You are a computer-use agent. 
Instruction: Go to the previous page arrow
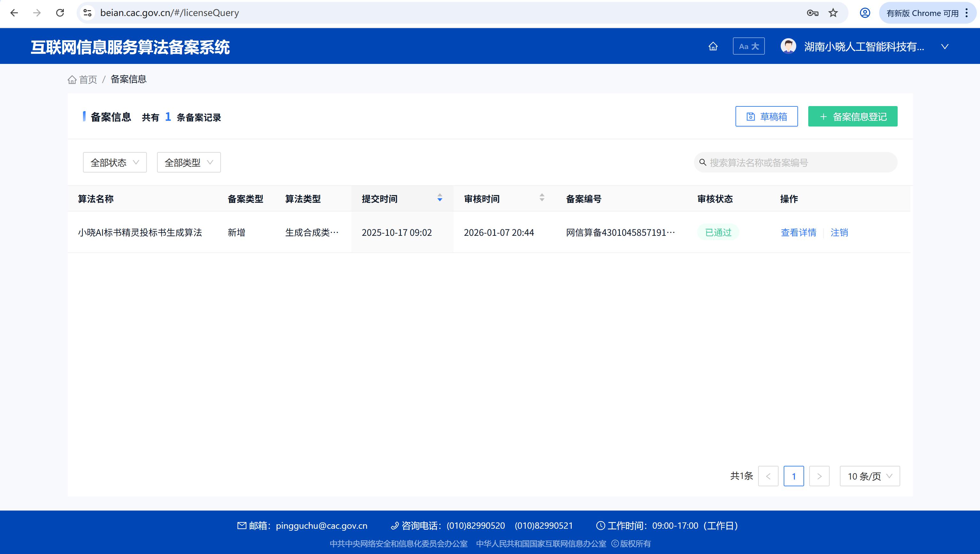(768, 476)
